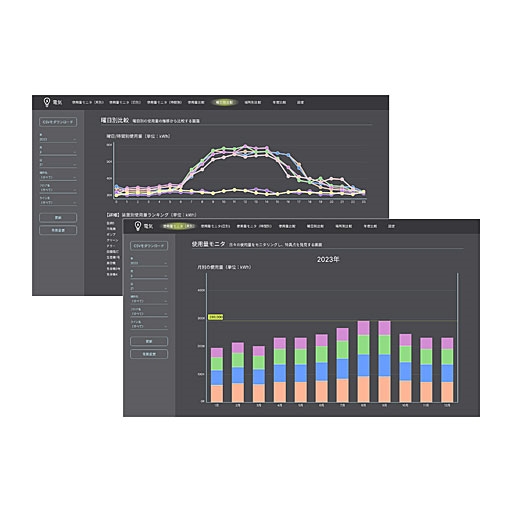The width and height of the screenshot is (512, 512).
Task: Switch to 使用量比較 tab in back window
Action: (x=196, y=102)
